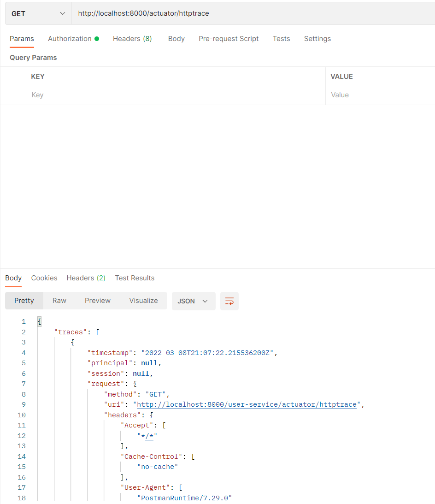This screenshot has height=504, width=435.
Task: Show the Test Results tab
Action: click(x=135, y=278)
